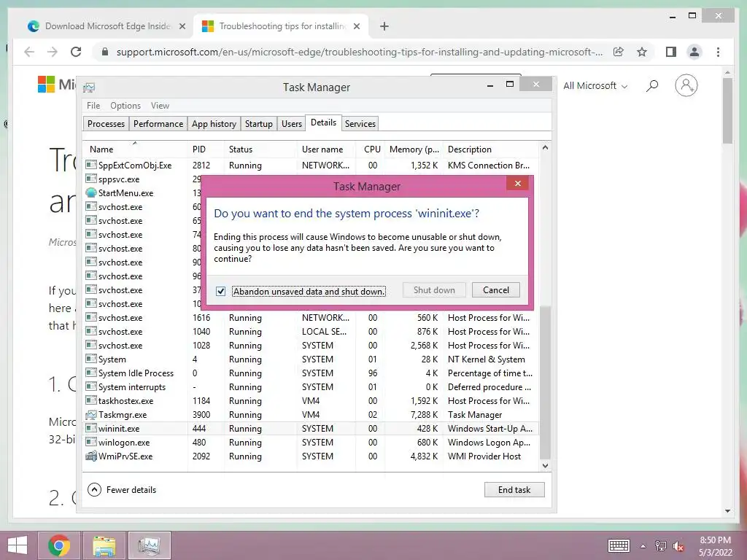Screen dimensions: 747x560
Task: Click the Chrome profile avatar icon
Action: [x=694, y=52]
